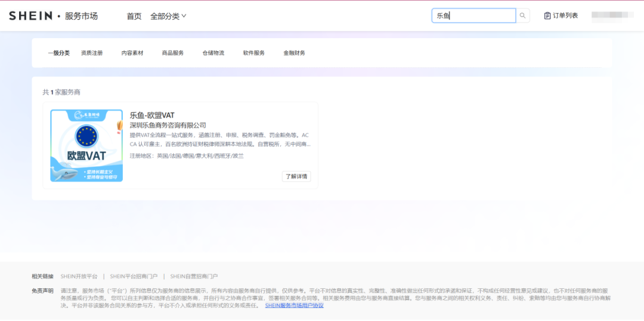Open the SHEIN服务市场用户协议 link
Screen dimensions: 644x321
295,306
